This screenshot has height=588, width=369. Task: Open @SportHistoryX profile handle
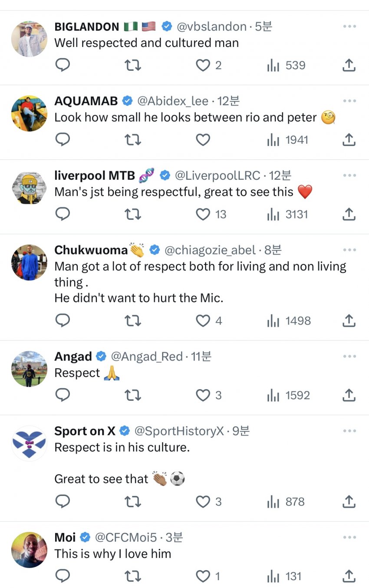[179, 431]
